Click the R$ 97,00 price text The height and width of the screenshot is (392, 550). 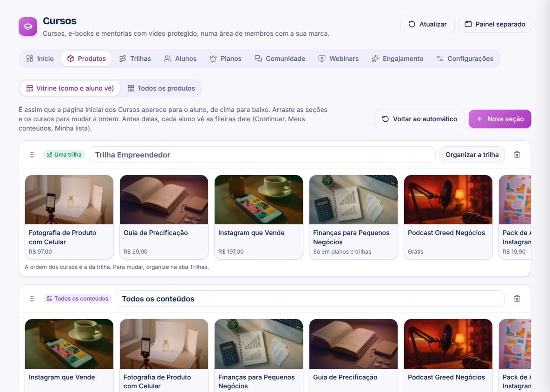(40, 252)
